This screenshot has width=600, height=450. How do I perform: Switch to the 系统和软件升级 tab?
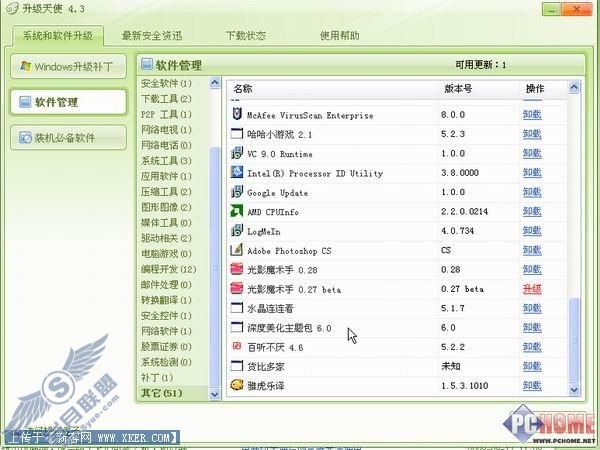58,36
